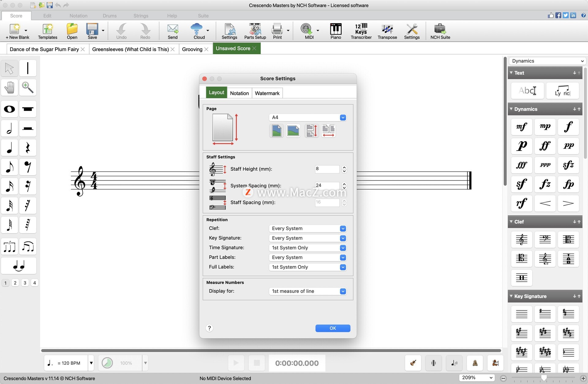Toggle the page width adjustment icon
588x384 pixels.
[x=328, y=131]
